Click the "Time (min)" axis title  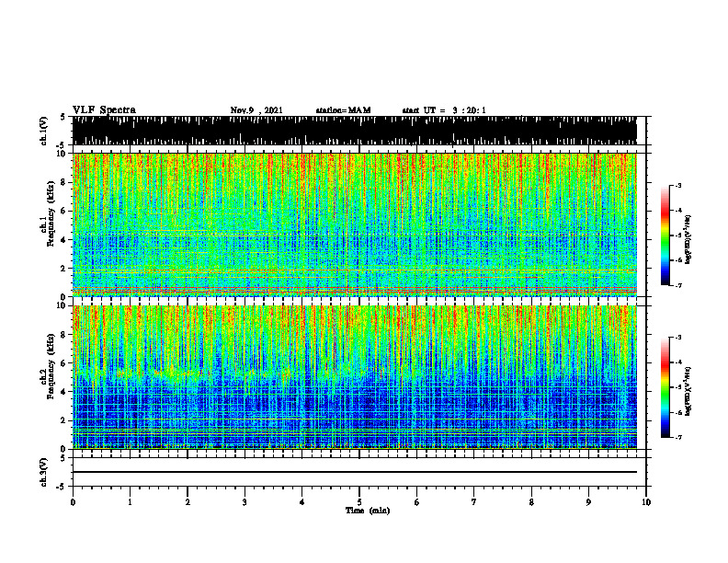(368, 511)
